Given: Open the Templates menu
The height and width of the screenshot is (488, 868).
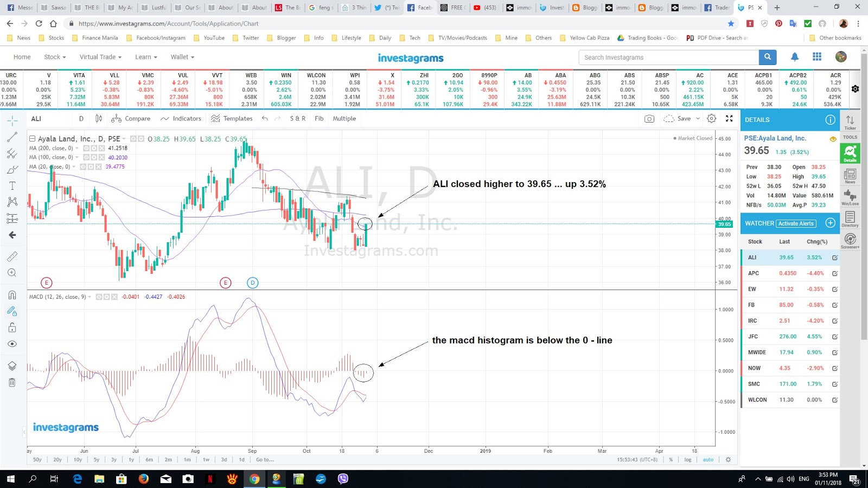Looking at the screenshot, I should [x=232, y=118].
